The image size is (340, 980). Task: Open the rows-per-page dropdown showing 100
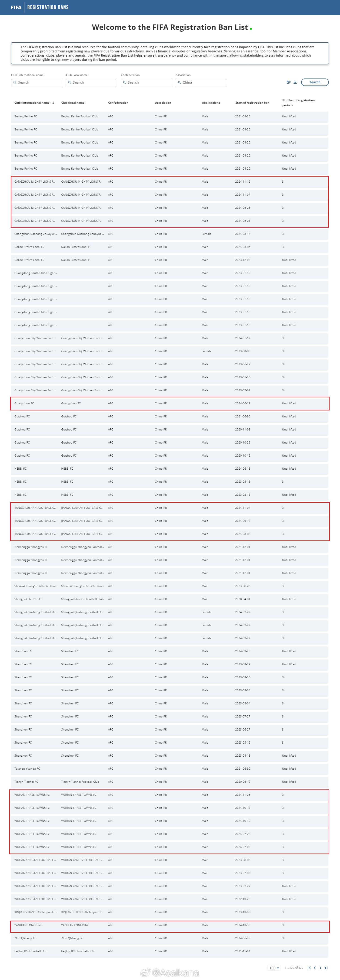pos(274,968)
